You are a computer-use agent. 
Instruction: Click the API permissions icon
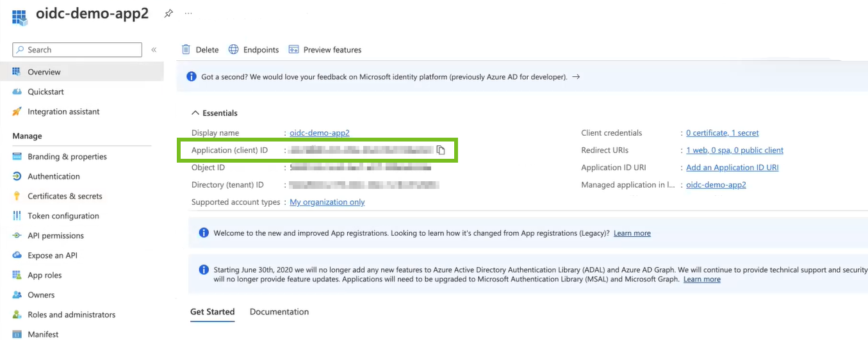[17, 236]
